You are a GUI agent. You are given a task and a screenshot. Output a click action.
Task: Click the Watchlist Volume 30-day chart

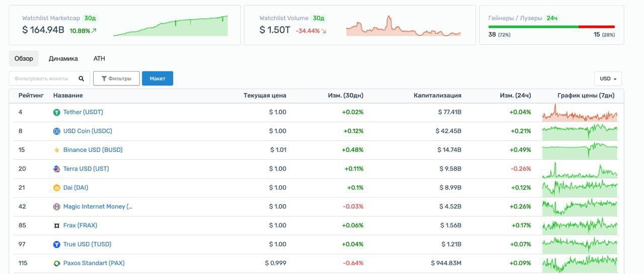[x=404, y=26]
